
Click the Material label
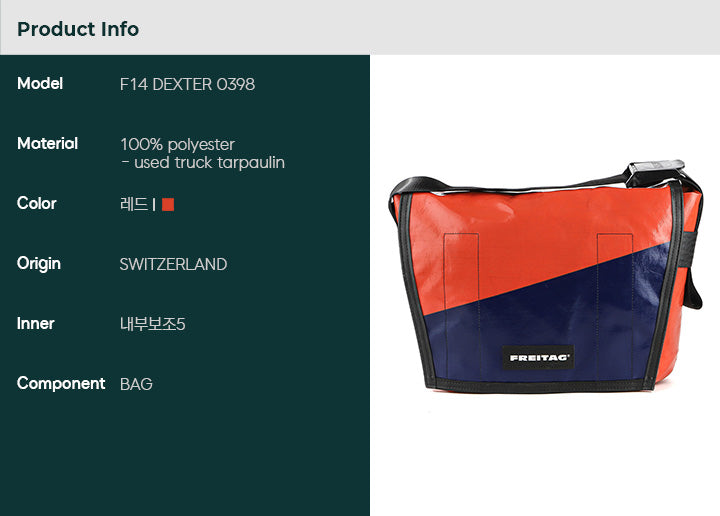coord(47,143)
